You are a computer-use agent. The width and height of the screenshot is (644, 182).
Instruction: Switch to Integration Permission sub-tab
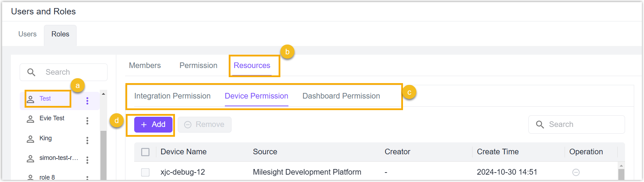coord(173,96)
